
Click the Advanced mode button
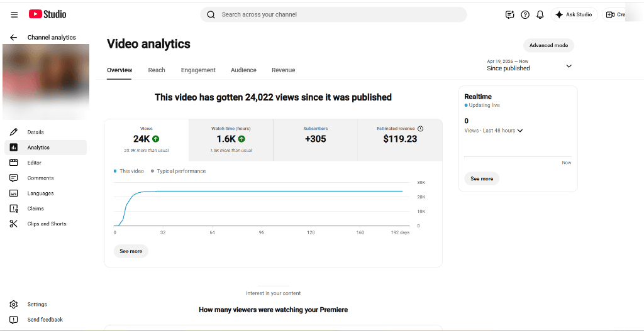point(548,45)
